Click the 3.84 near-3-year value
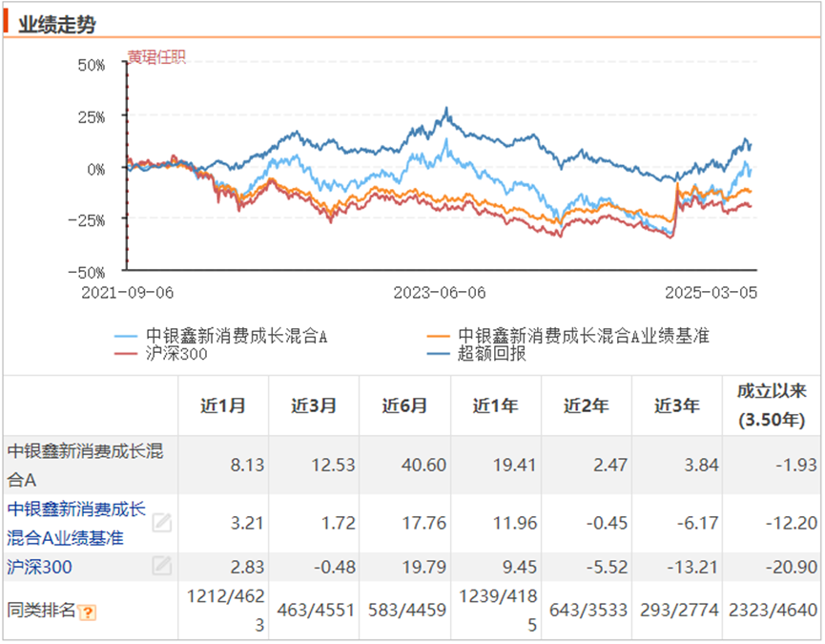This screenshot has width=825, height=644. tap(701, 466)
